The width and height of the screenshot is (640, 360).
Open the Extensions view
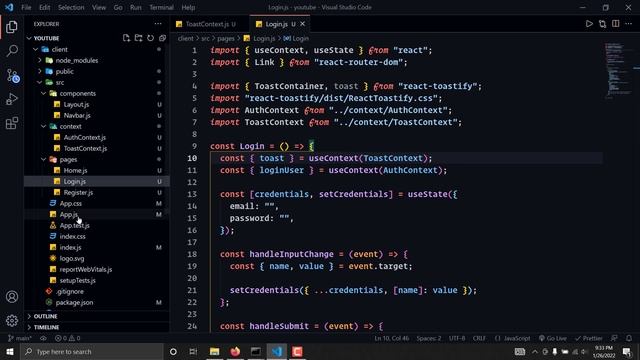tap(12, 123)
